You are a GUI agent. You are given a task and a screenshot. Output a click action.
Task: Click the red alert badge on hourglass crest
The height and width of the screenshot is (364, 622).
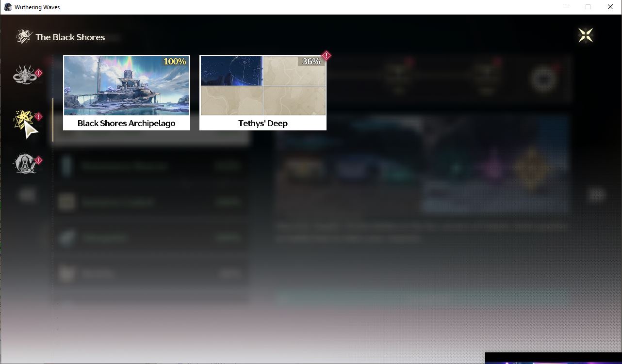point(39,160)
